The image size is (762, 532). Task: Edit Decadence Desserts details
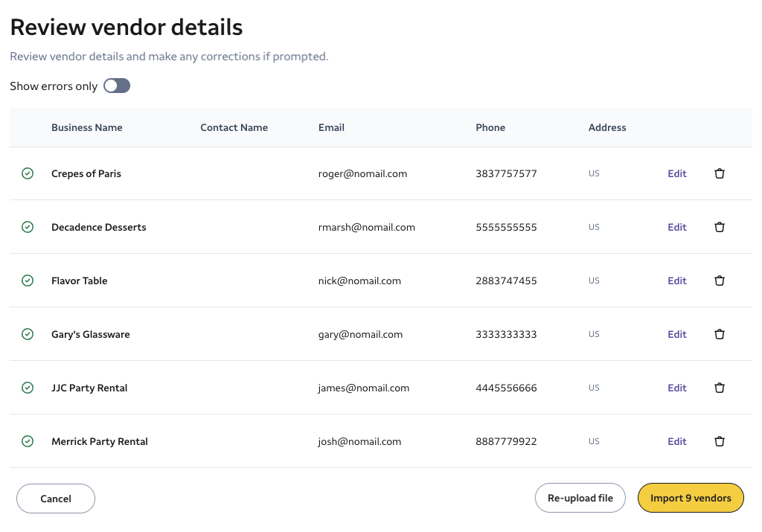(x=676, y=227)
